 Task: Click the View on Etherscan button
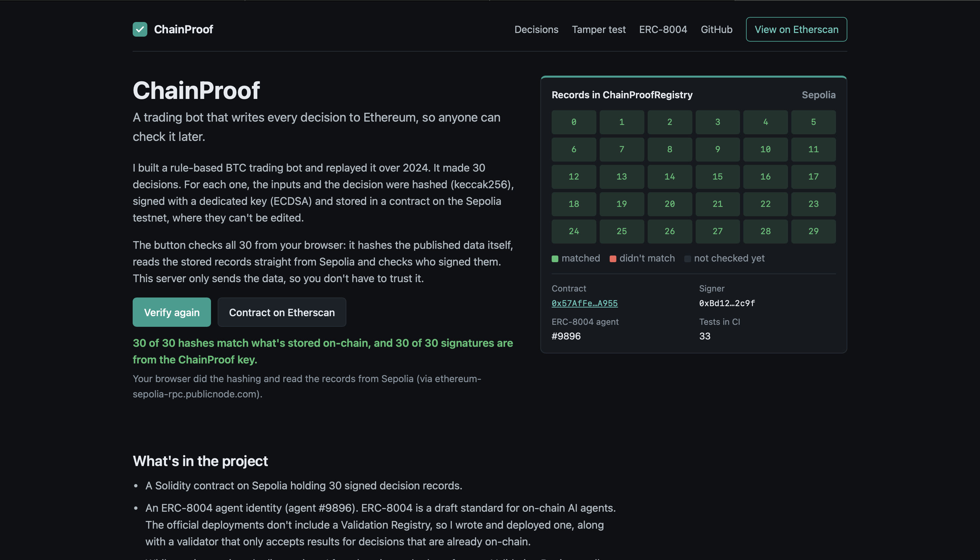coord(796,29)
